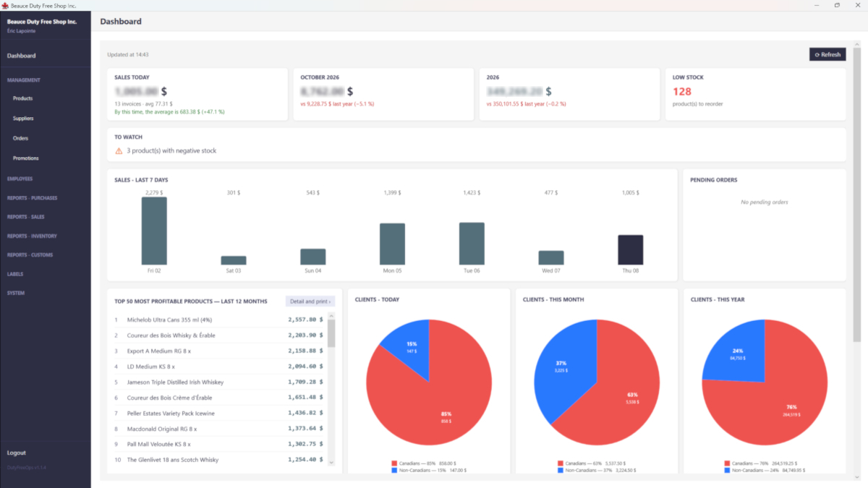
Task: Select Export A Medium RG 8 x row
Action: click(218, 351)
